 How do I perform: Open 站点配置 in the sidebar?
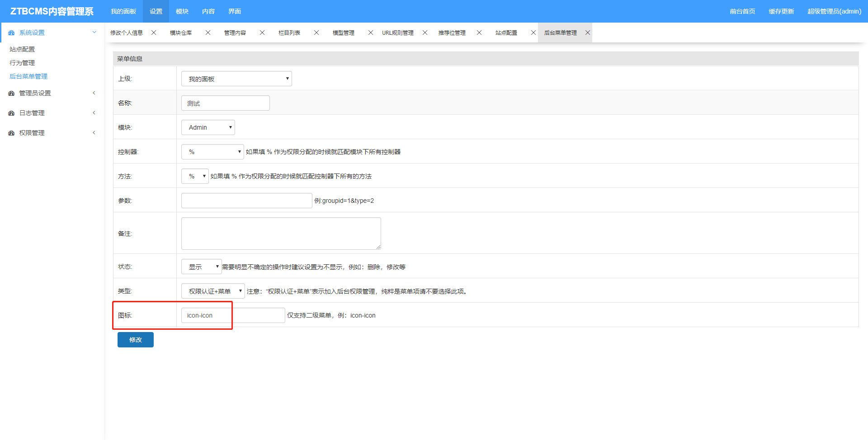(22, 49)
